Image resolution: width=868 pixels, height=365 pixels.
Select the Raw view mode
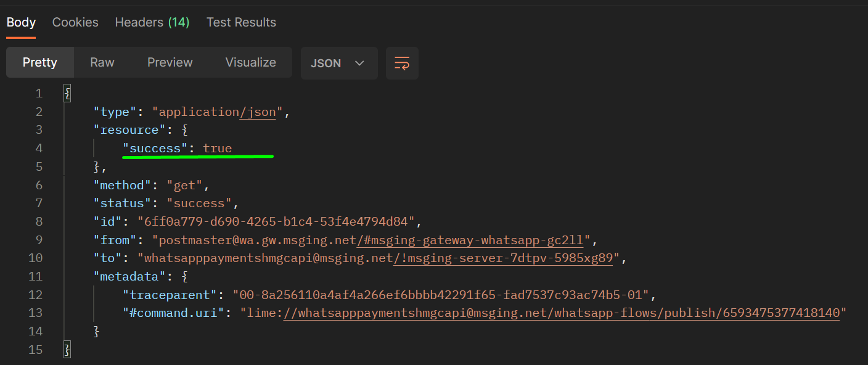click(102, 62)
